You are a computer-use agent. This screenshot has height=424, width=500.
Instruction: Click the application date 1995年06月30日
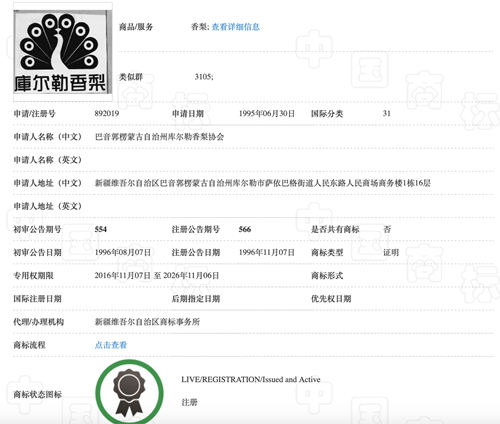(x=267, y=114)
